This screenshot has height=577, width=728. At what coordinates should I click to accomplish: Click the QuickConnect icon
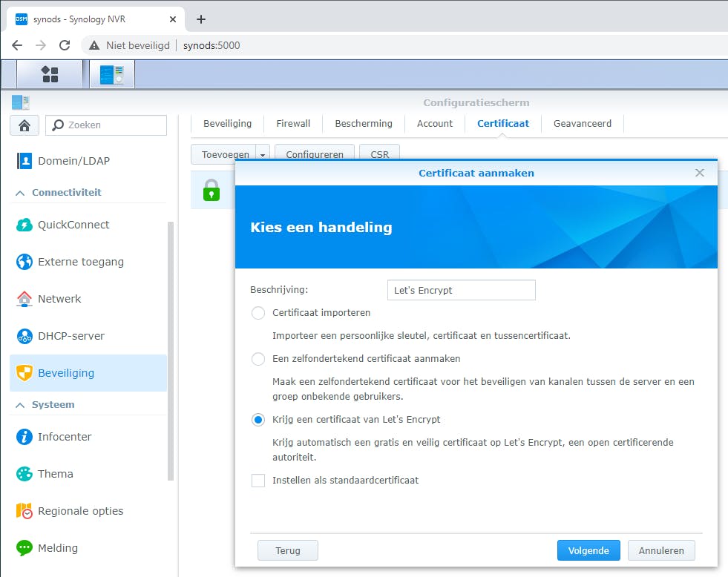point(24,225)
